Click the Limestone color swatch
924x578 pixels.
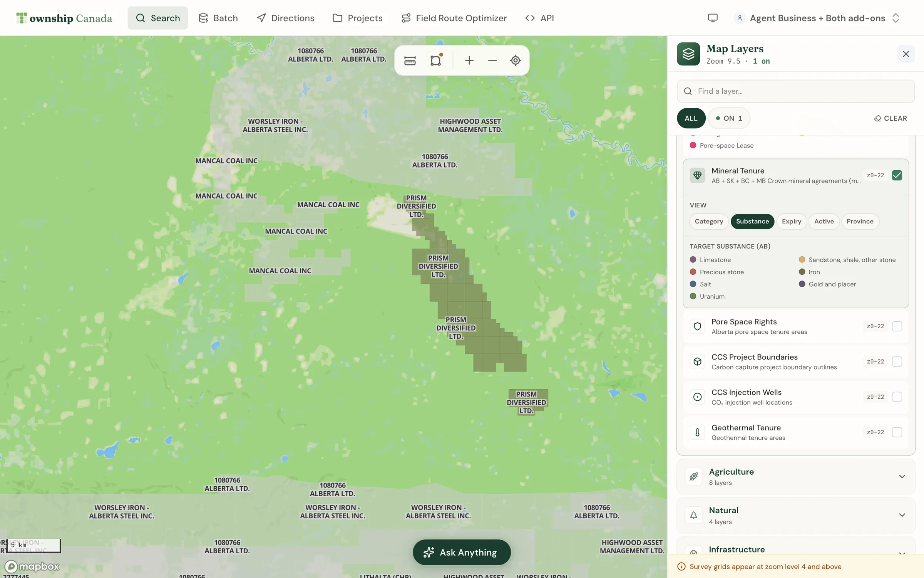tap(693, 260)
